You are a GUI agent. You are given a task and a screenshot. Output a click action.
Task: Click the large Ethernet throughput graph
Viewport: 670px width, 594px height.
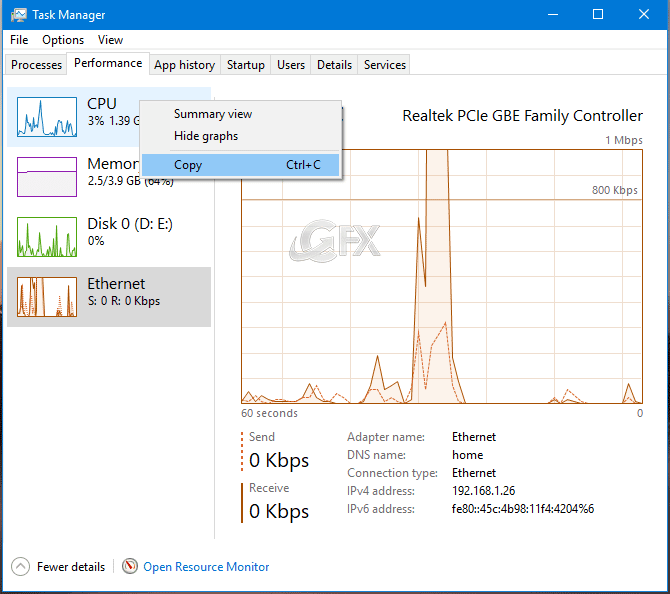pyautogui.click(x=442, y=276)
